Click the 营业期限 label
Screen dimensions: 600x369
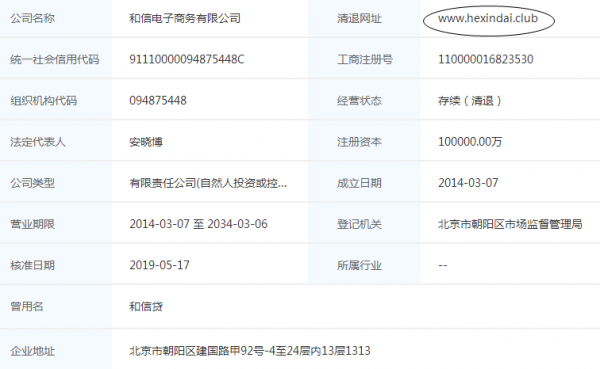[x=33, y=224]
